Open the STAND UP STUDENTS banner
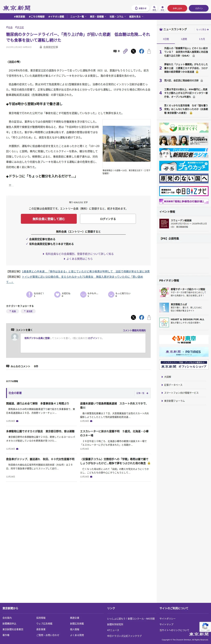 [184, 140]
